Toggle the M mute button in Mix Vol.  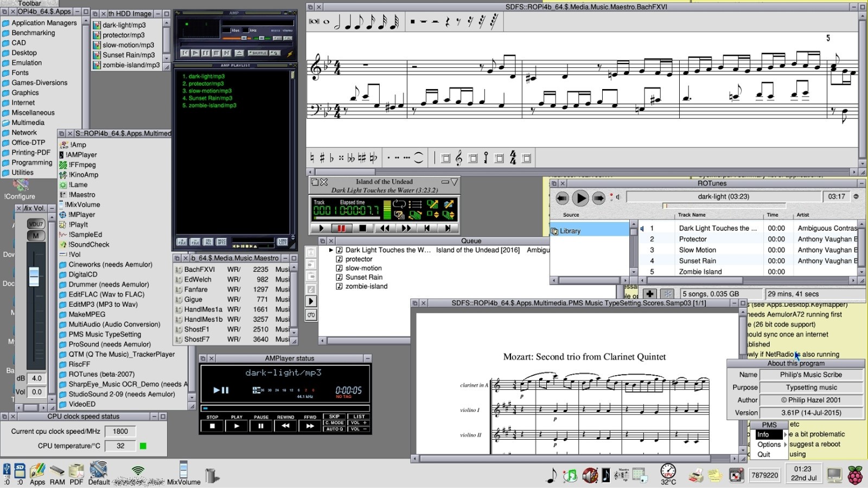(x=35, y=236)
